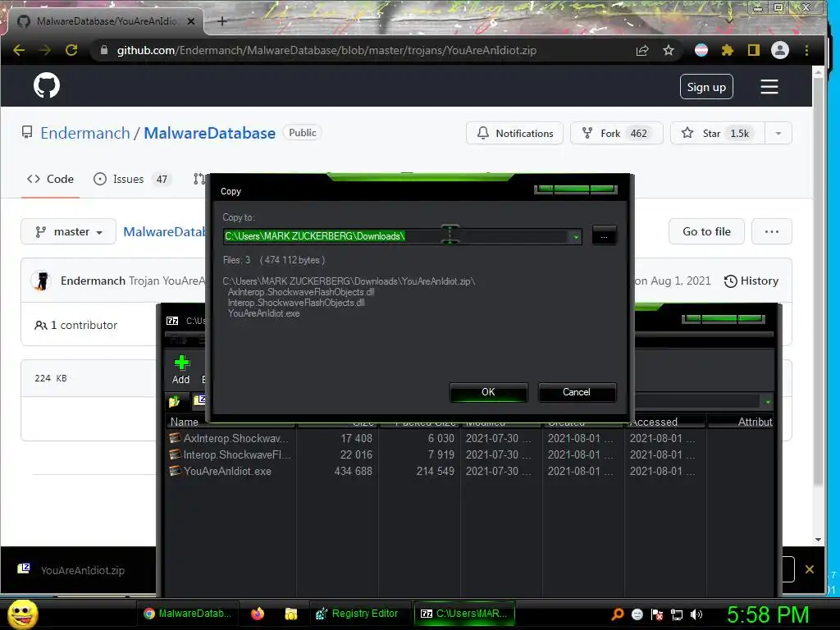
Task: Click the magnifier tray icon
Action: tap(618, 614)
